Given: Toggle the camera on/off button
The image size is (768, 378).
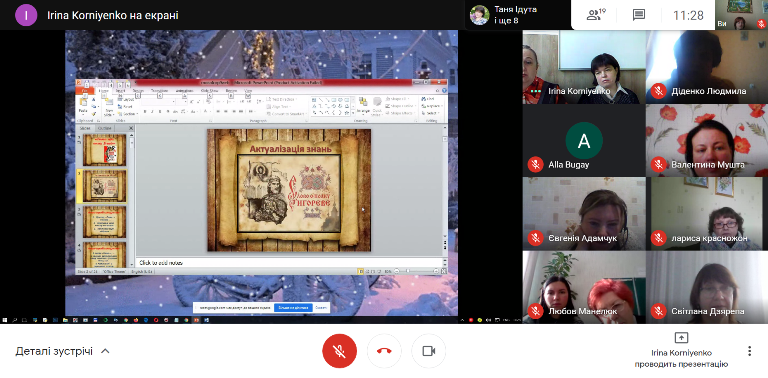Looking at the screenshot, I should 429,351.
